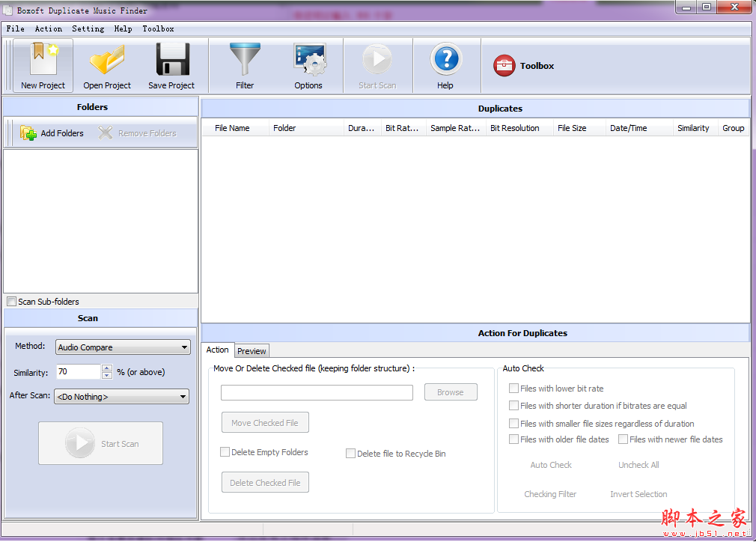This screenshot has height=542, width=756.
Task: Click the Help question mark icon
Action: [445, 61]
